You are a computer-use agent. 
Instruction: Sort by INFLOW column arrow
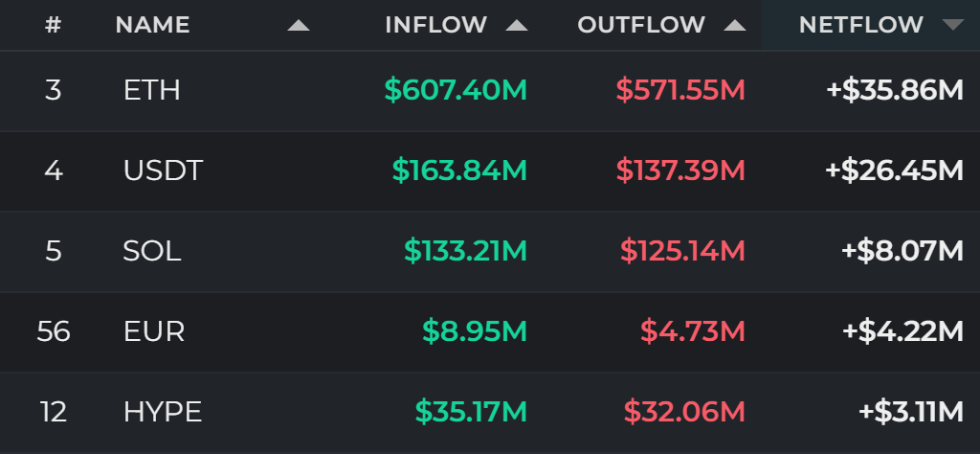[517, 26]
